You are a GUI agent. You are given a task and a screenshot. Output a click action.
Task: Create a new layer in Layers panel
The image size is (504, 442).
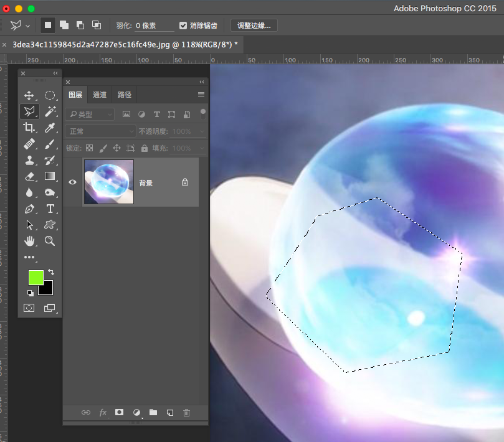click(x=169, y=412)
